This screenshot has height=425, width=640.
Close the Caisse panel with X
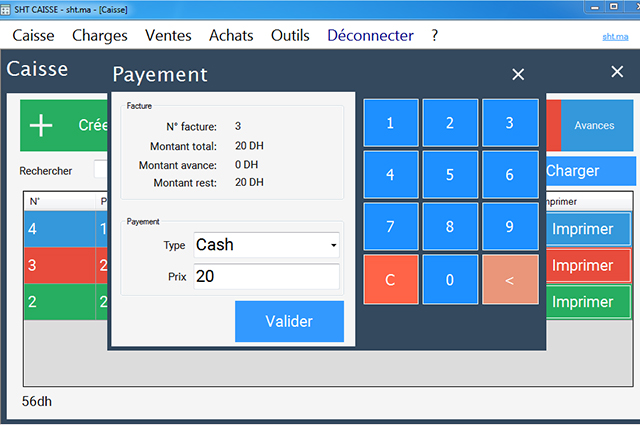tap(617, 71)
